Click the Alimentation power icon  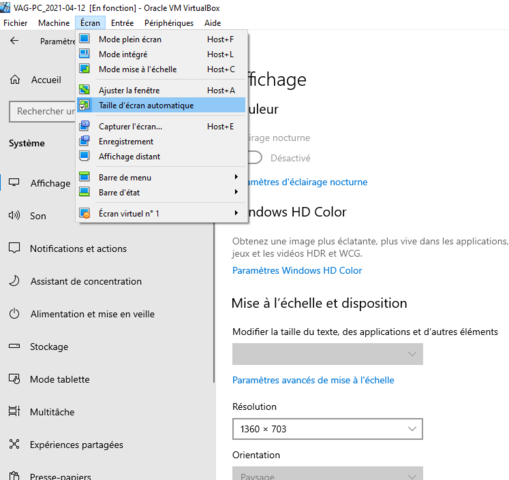click(x=14, y=314)
